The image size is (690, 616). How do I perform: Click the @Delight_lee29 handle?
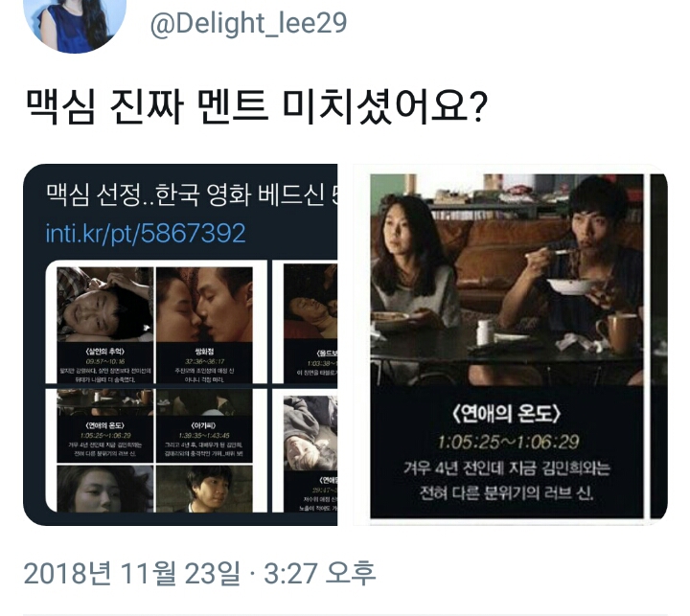click(248, 24)
